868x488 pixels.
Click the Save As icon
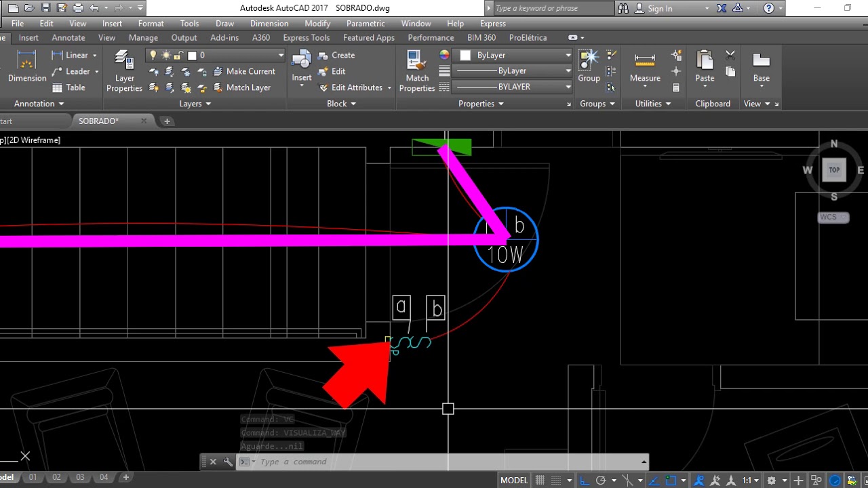click(62, 8)
